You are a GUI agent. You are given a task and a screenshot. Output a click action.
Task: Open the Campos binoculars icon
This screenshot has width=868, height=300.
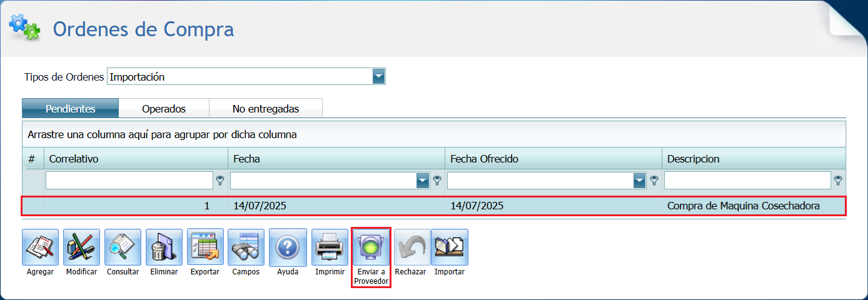246,247
